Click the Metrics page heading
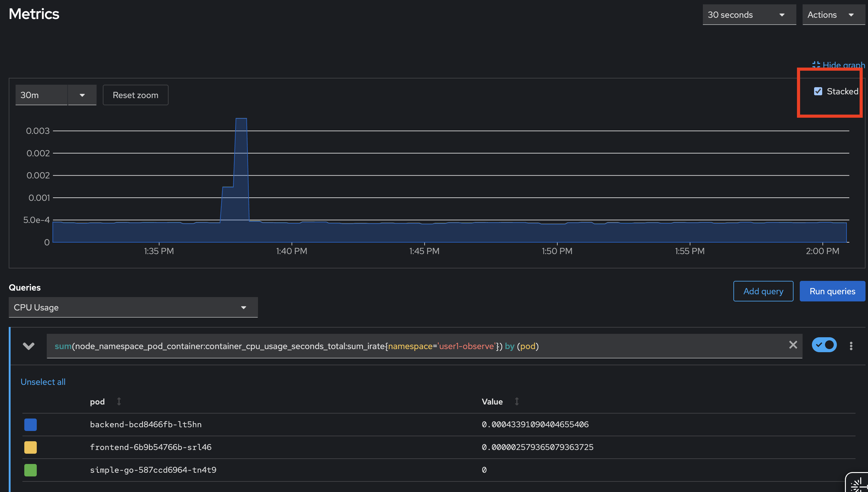Viewport: 868px width, 492px height. [x=34, y=14]
